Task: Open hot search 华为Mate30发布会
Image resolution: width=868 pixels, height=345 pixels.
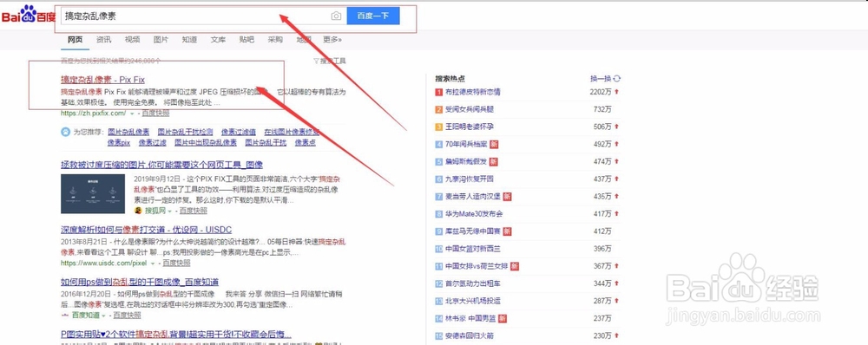Action: (x=474, y=214)
